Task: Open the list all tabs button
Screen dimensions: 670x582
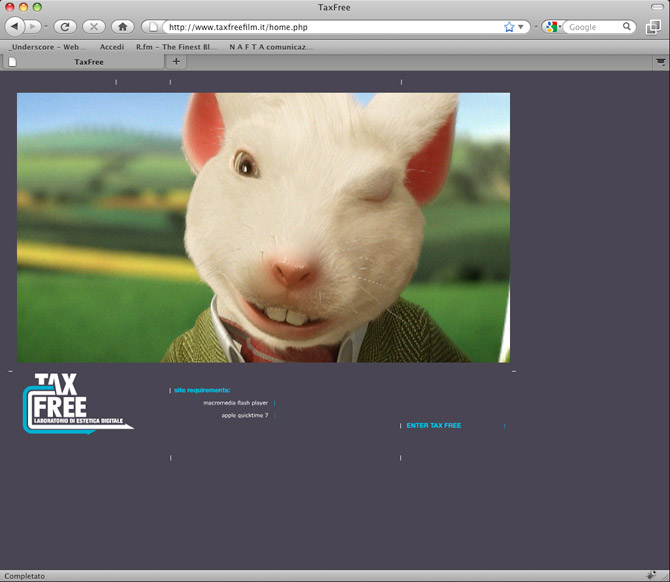Action: (661, 62)
